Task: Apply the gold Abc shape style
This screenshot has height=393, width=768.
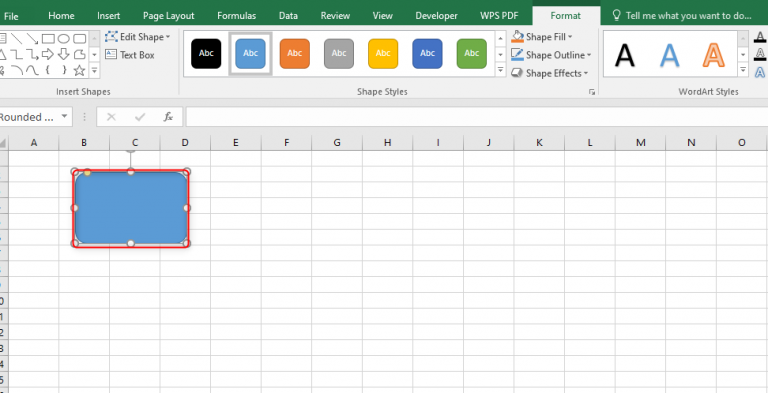Action: [x=383, y=53]
